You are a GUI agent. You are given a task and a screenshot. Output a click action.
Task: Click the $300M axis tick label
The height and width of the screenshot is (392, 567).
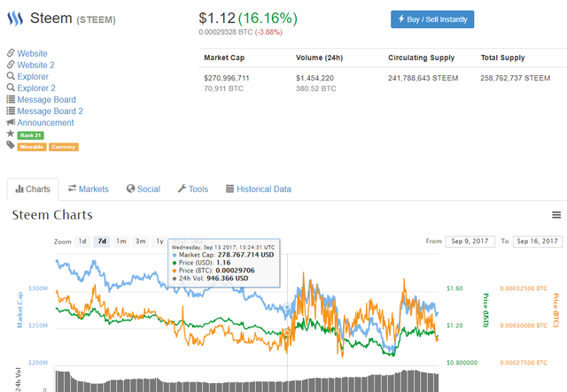click(38, 288)
